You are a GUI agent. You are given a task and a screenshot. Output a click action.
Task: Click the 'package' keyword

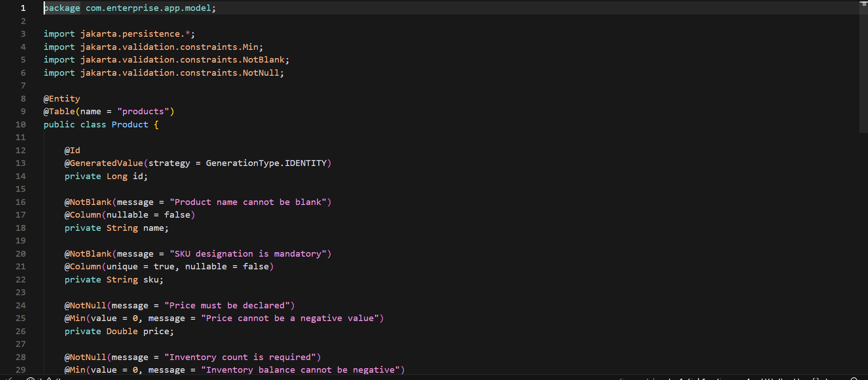62,8
